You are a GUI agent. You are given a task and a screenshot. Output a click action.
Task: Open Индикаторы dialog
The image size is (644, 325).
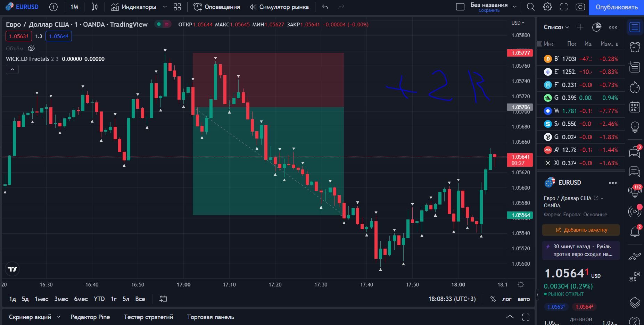[x=133, y=7]
